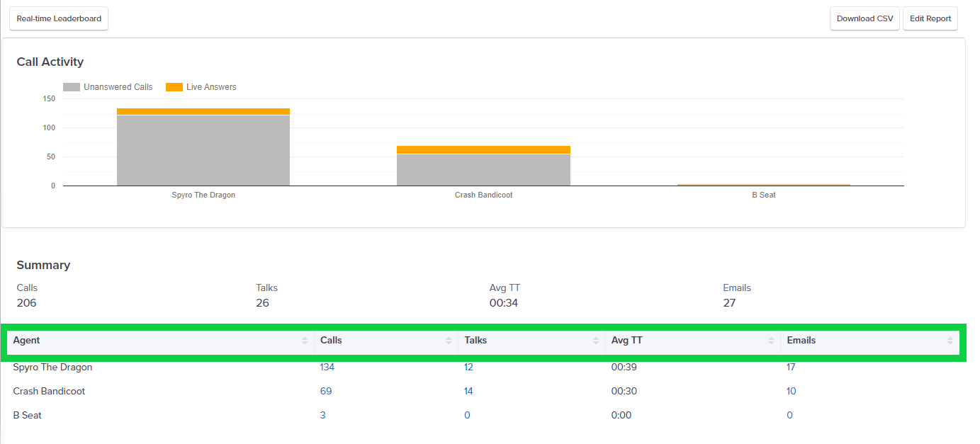Click the Summary section heading

pyautogui.click(x=43, y=265)
